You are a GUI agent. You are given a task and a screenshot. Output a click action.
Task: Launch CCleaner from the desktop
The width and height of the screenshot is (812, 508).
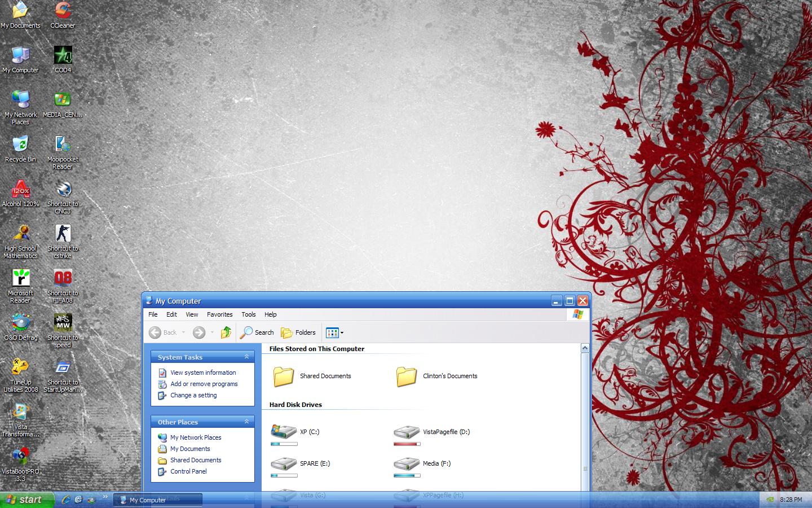62,11
